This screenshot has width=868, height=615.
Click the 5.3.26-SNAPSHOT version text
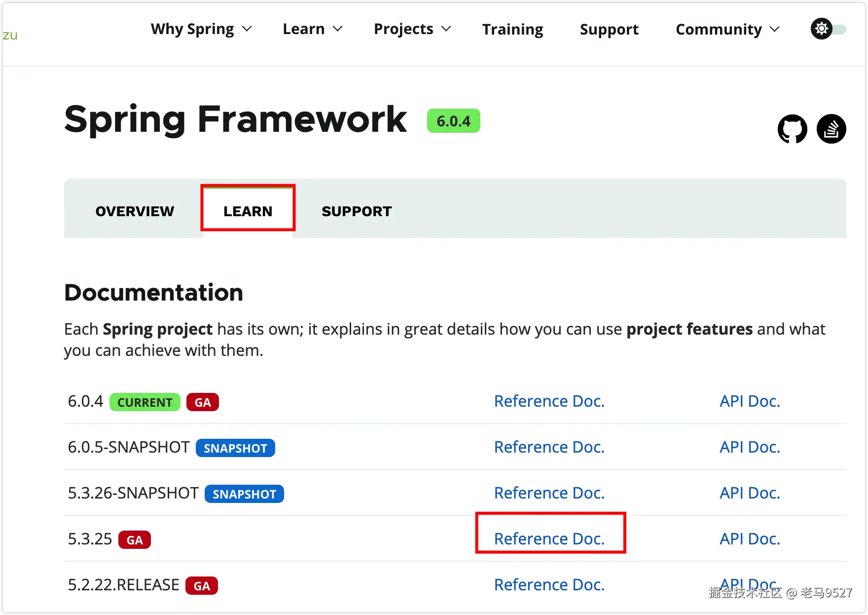(133, 493)
